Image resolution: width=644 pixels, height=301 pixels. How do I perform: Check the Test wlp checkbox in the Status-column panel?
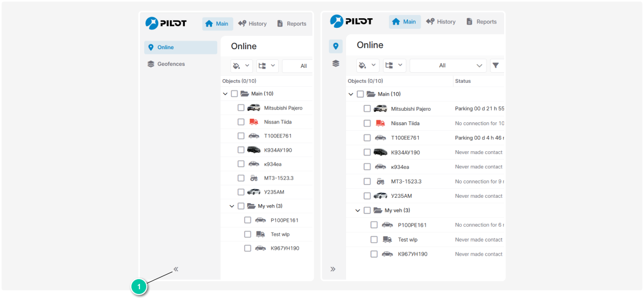pyautogui.click(x=374, y=240)
